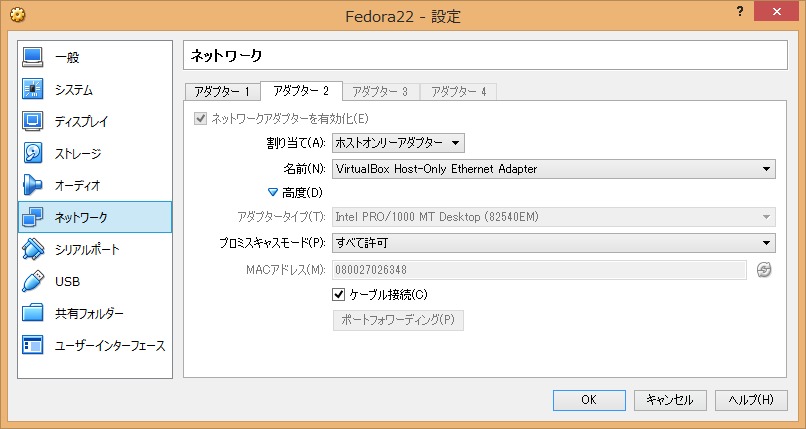The image size is (806, 429).
Task: Click the ディスプレイ screen icon
Action: [32, 121]
